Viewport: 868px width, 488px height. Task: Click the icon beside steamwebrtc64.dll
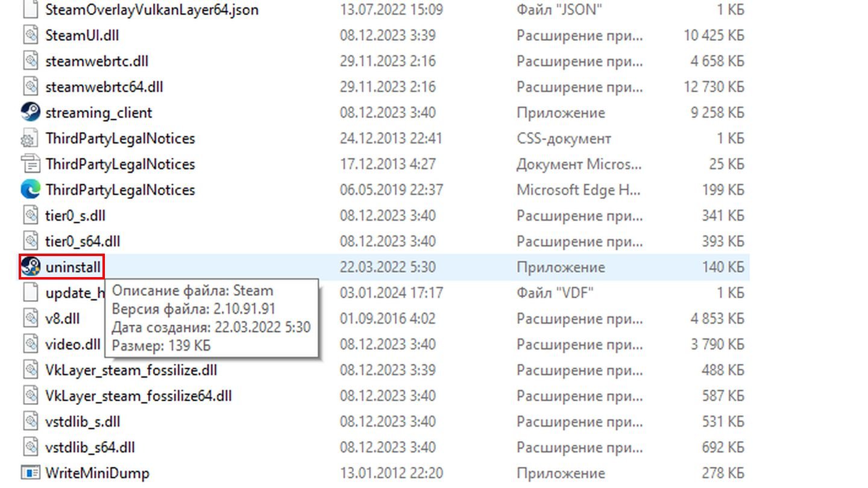[x=30, y=87]
